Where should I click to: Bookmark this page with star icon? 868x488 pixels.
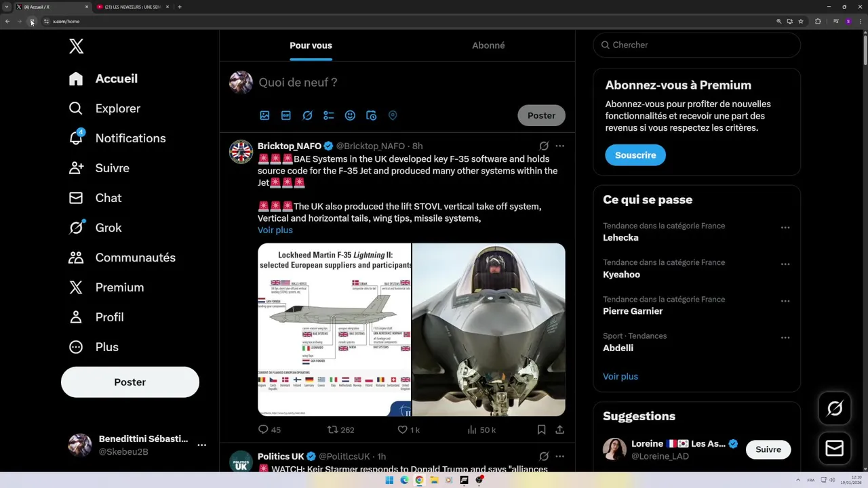point(801,22)
